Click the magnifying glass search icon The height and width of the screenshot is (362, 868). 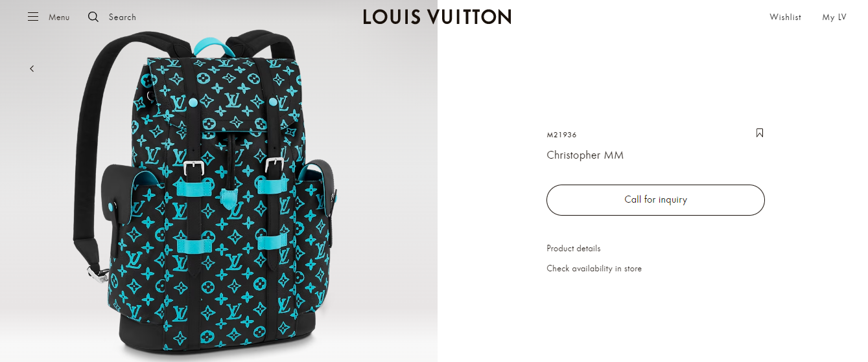click(x=93, y=17)
